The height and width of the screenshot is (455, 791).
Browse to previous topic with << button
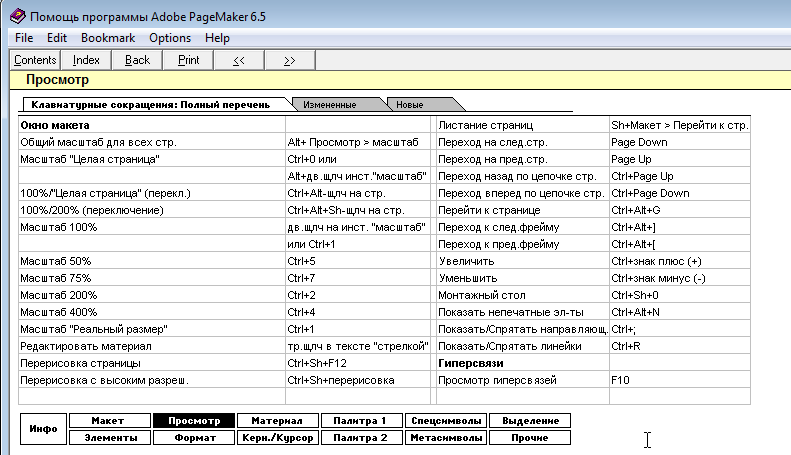[x=239, y=60]
